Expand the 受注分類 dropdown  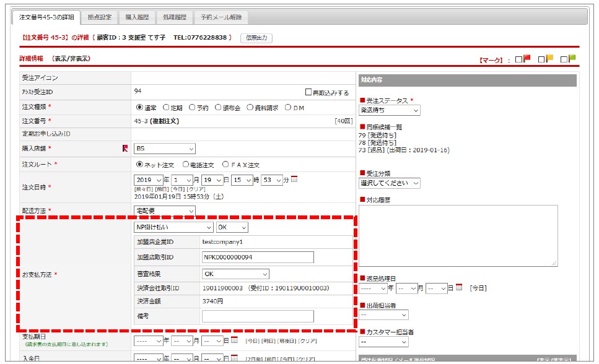point(389,183)
